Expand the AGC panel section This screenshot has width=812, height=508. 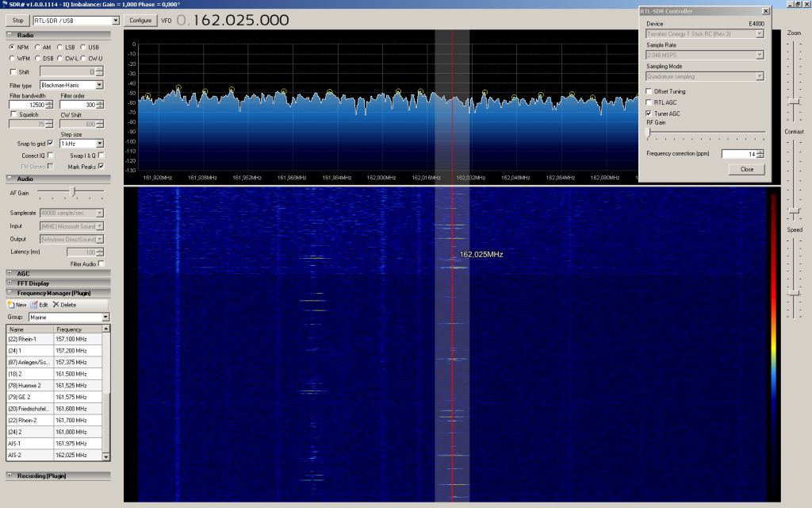pyautogui.click(x=10, y=273)
